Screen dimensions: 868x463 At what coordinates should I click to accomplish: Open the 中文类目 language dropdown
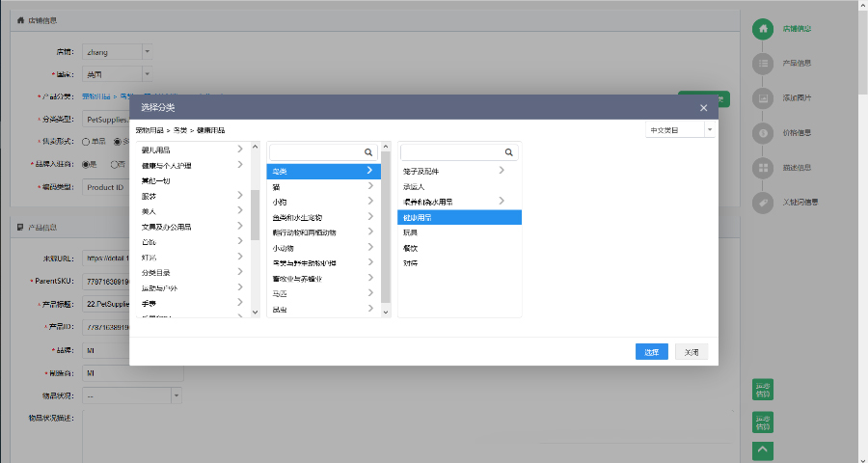[680, 130]
